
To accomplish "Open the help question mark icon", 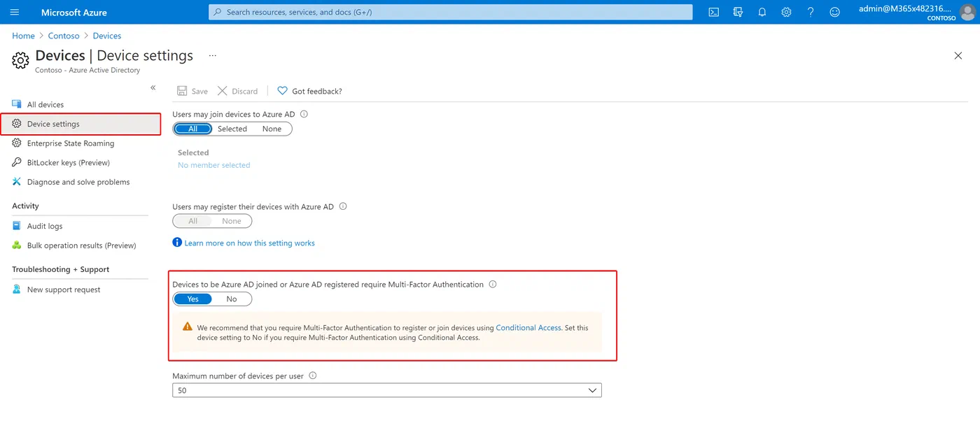I will (x=811, y=12).
